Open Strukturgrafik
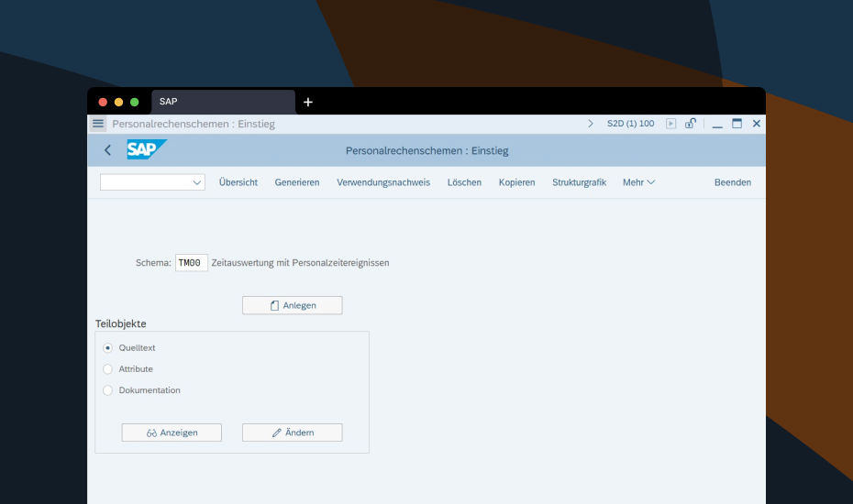Screen dimensions: 853x504 coord(579,182)
